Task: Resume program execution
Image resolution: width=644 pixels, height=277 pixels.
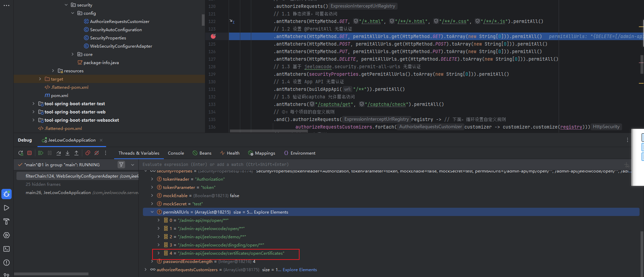Action: [x=41, y=153]
